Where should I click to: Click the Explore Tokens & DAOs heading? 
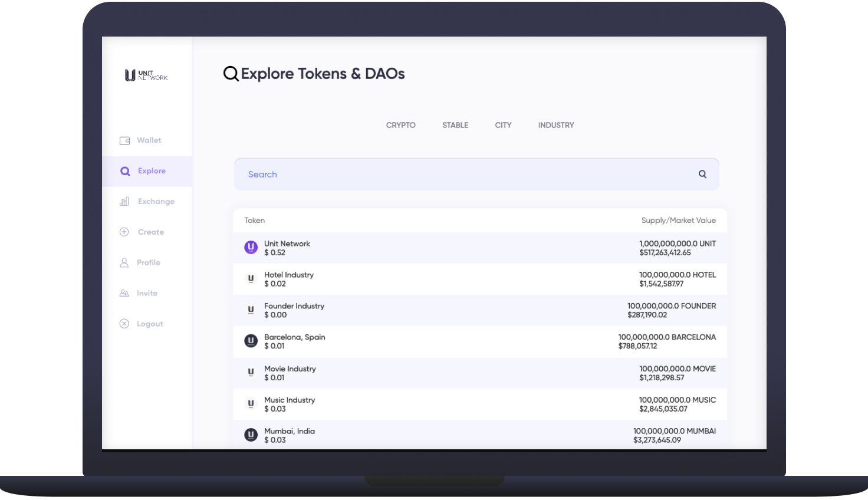pos(323,74)
